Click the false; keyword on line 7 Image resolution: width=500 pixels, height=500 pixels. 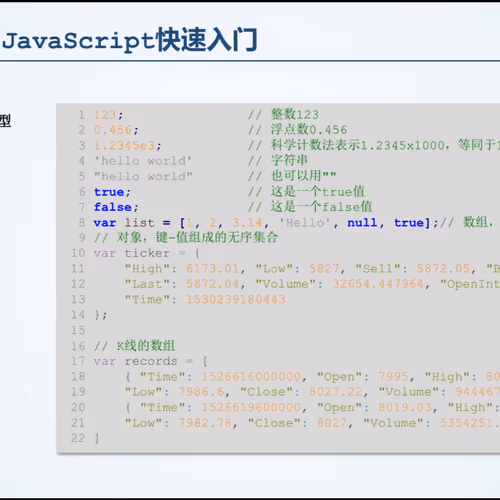click(116, 207)
